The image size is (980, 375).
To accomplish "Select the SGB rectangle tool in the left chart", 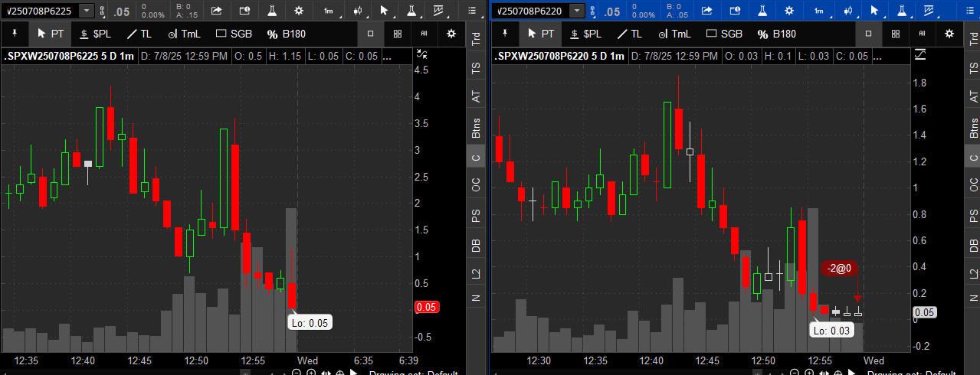I will pos(234,34).
